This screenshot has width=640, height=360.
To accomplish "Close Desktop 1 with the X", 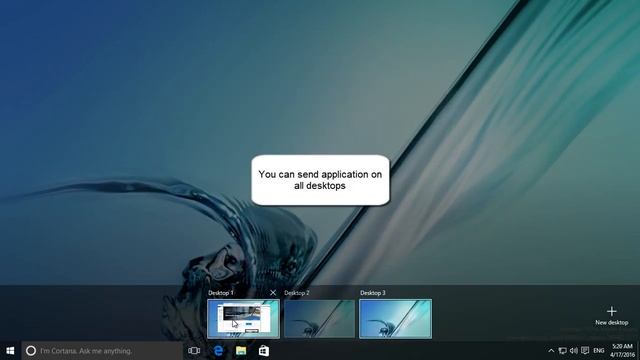I will coord(273,293).
